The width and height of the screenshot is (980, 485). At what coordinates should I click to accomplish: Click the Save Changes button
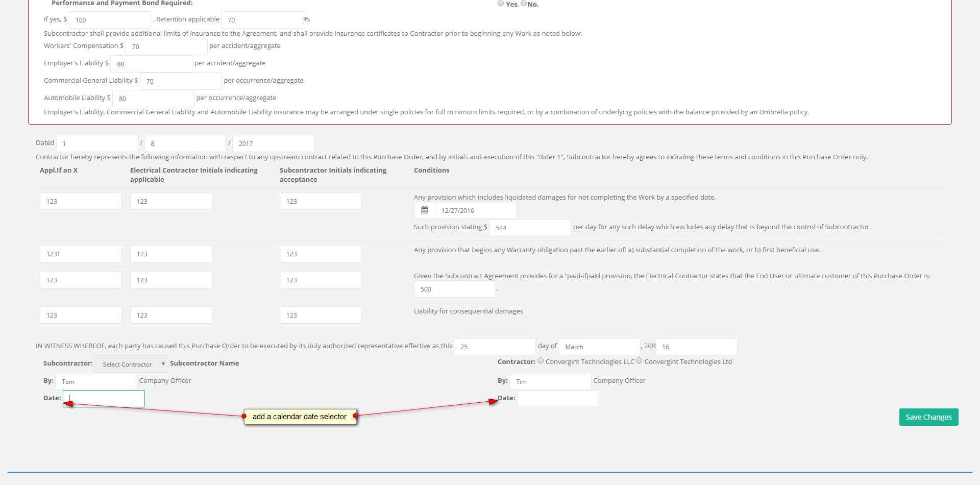[x=928, y=417]
